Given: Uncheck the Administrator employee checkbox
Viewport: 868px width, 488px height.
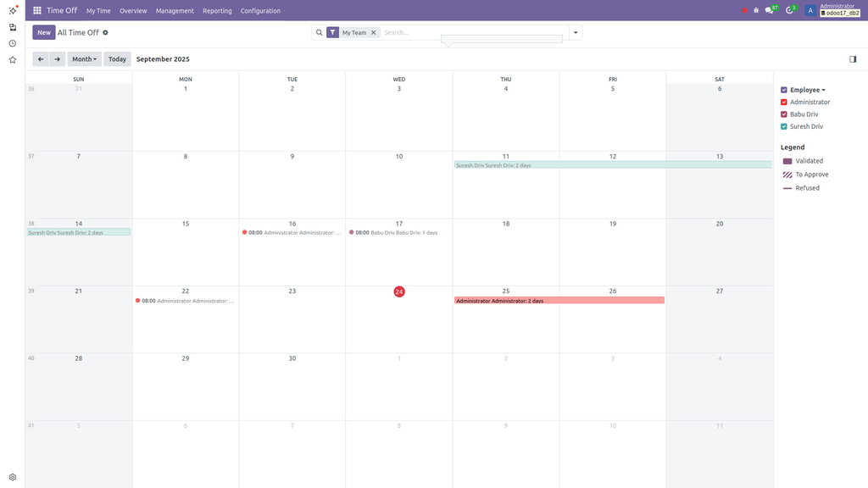Looking at the screenshot, I should (x=784, y=102).
